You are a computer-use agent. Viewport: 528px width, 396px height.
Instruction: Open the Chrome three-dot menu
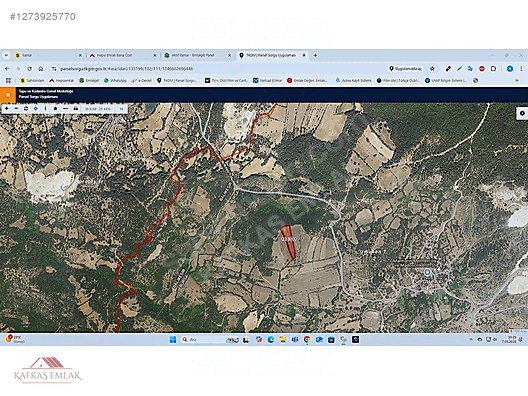521,69
